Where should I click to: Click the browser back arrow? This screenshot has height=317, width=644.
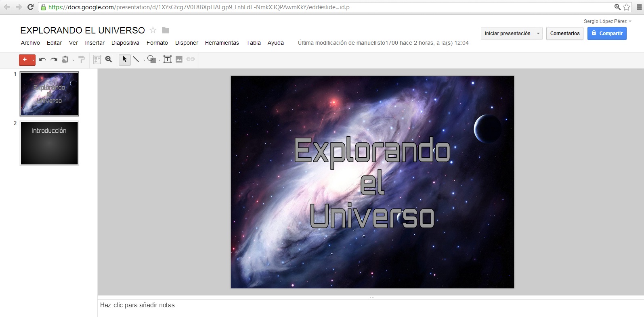[x=7, y=7]
